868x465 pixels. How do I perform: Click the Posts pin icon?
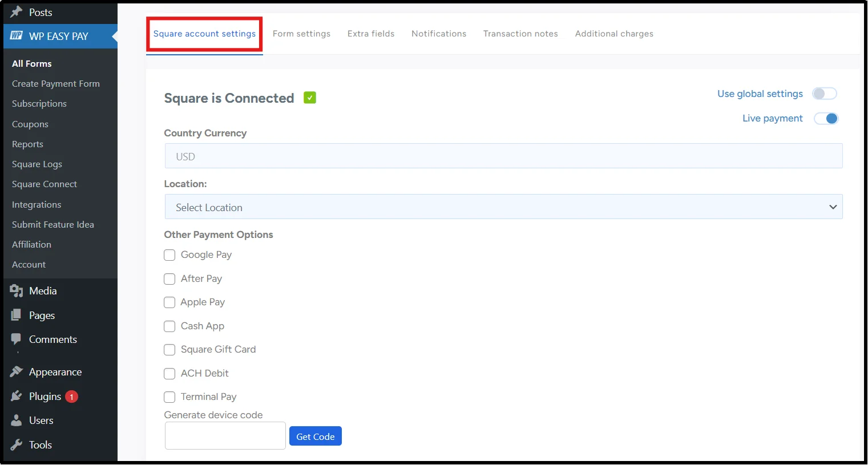click(x=16, y=11)
